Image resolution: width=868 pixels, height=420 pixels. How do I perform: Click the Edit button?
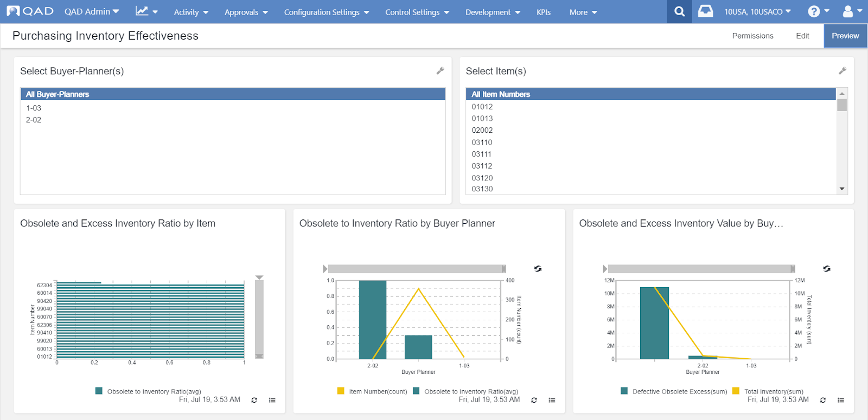802,36
